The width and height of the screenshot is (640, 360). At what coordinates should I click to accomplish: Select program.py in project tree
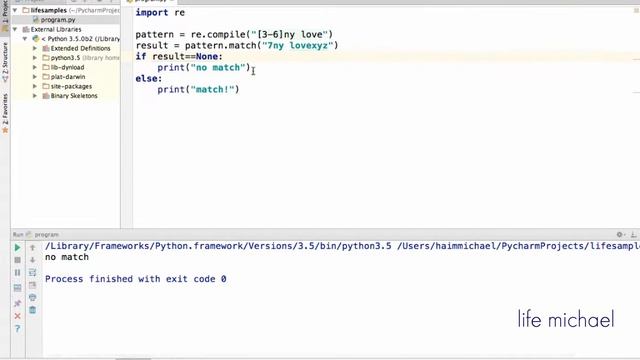(x=58, y=20)
